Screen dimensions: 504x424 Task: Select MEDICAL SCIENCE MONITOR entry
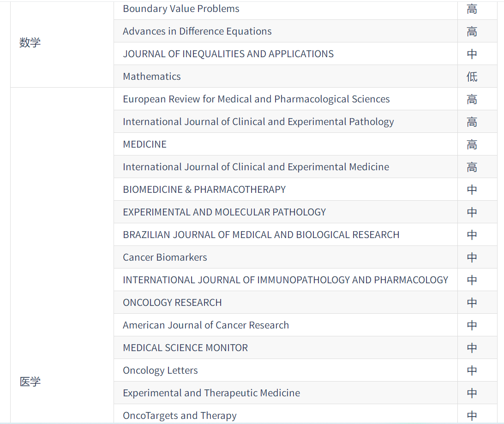click(185, 348)
